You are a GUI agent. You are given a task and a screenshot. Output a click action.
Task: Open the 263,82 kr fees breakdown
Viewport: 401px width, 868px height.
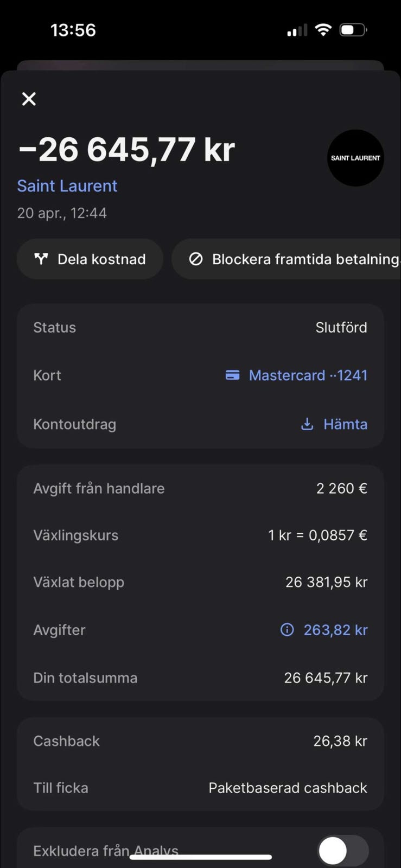[x=335, y=630]
